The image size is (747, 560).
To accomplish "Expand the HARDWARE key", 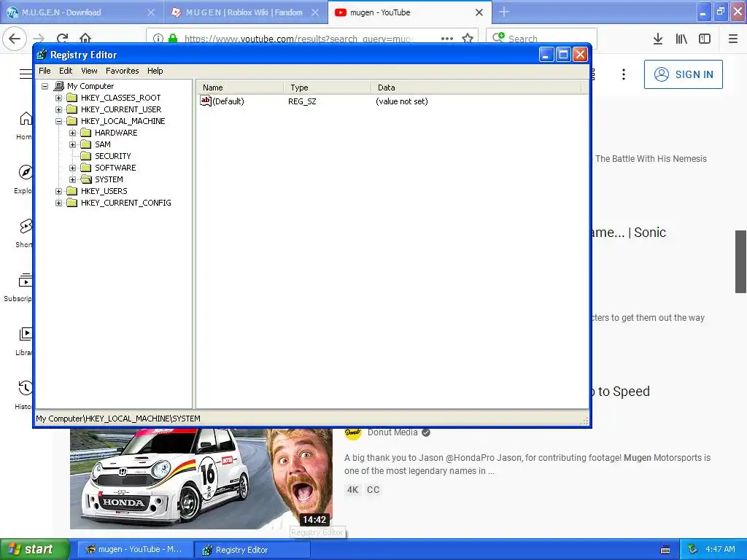I will [x=72, y=133].
